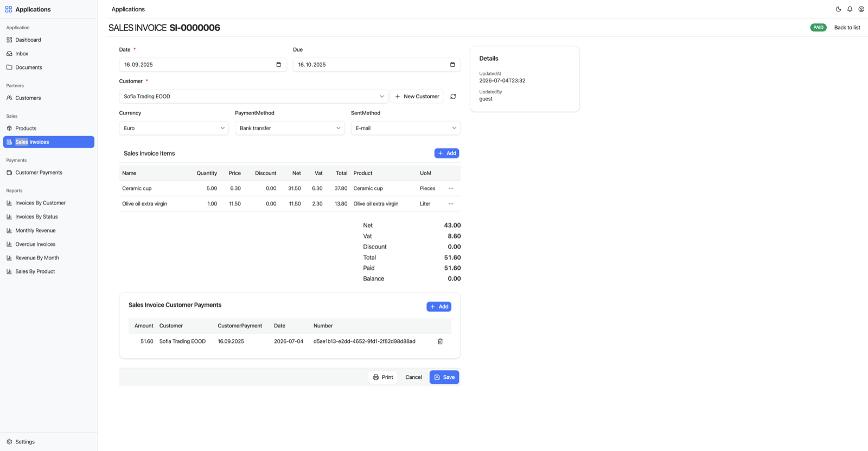Save the sales invoice
868x451 pixels.
(444, 377)
